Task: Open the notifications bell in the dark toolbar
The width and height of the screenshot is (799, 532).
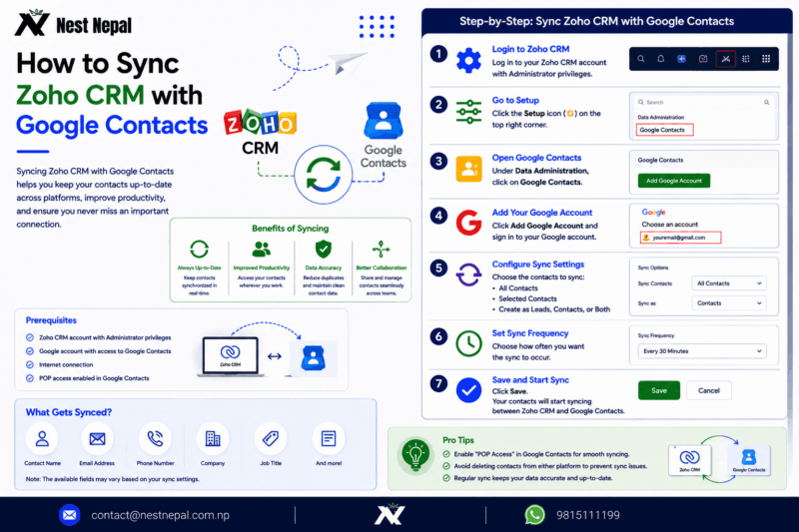Action: (x=661, y=59)
